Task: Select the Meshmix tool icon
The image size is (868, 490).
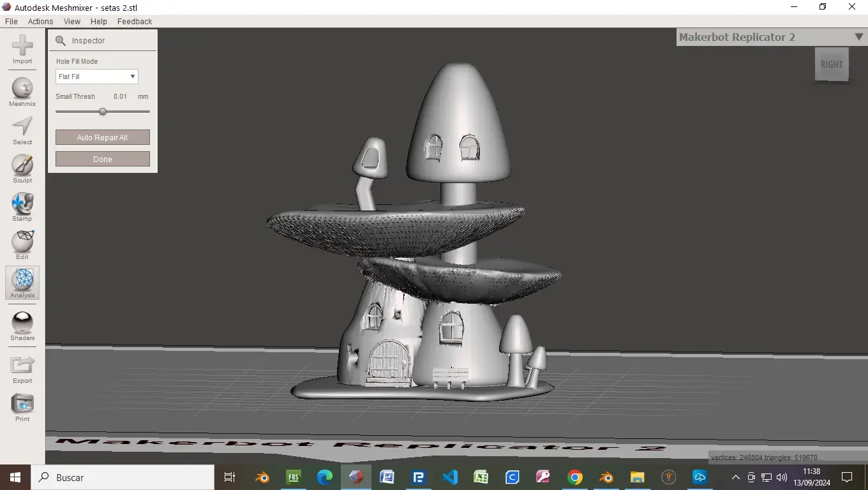Action: point(22,92)
